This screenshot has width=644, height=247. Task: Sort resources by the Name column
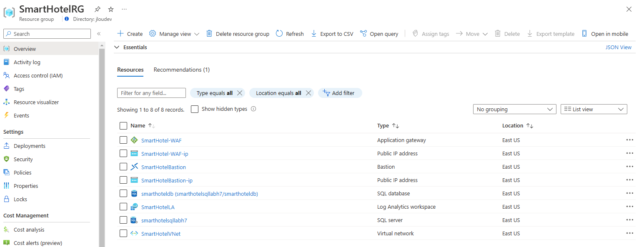(143, 126)
